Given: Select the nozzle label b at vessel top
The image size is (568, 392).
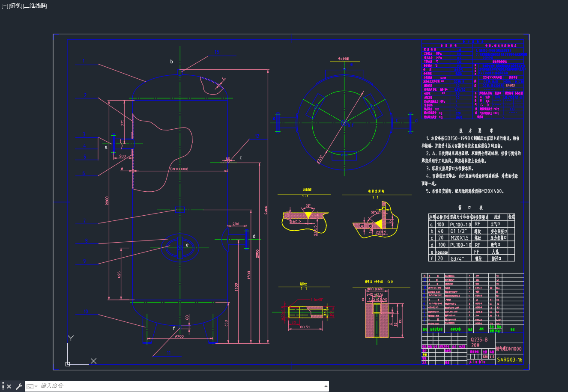Looking at the screenshot, I should click(x=171, y=62).
